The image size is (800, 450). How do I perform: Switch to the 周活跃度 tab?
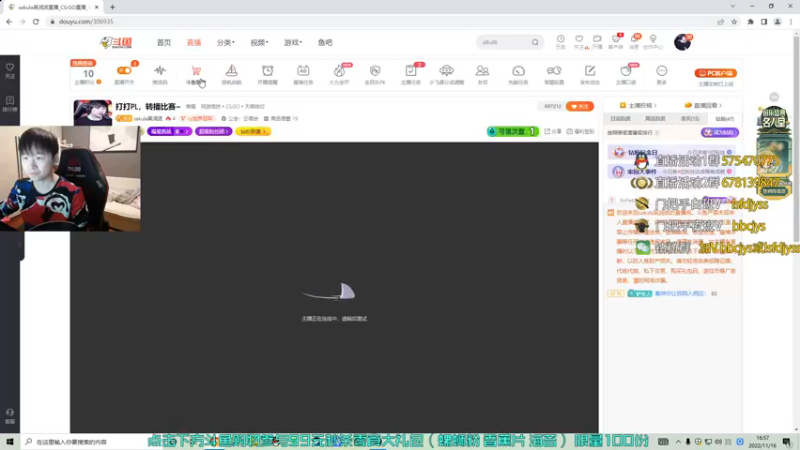(655, 118)
